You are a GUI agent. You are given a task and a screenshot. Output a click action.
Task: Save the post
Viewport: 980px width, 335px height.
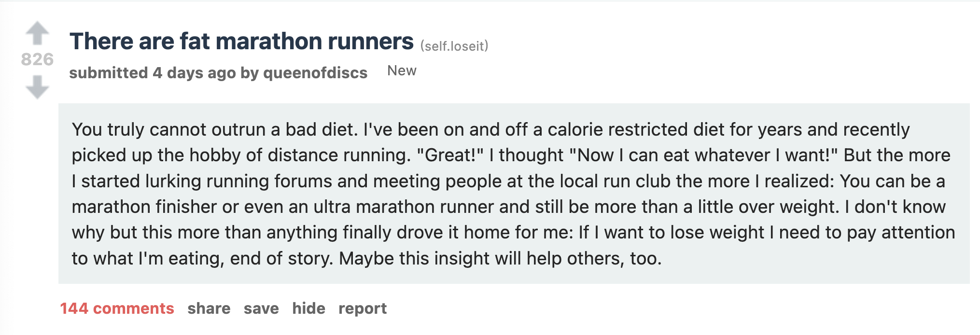(261, 308)
